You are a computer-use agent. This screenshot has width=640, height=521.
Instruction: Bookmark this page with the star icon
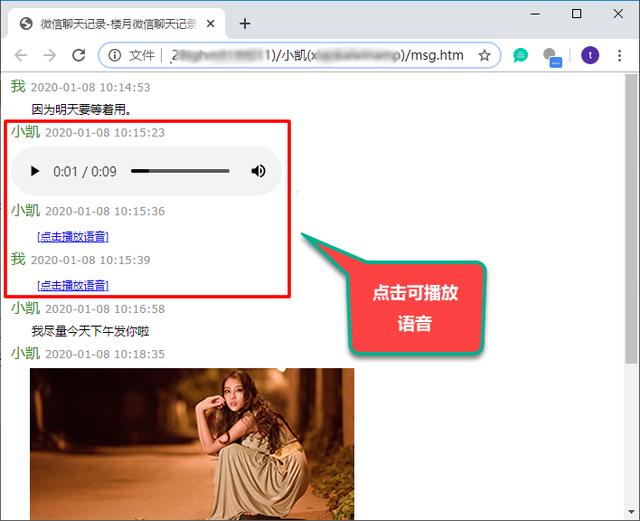(484, 55)
